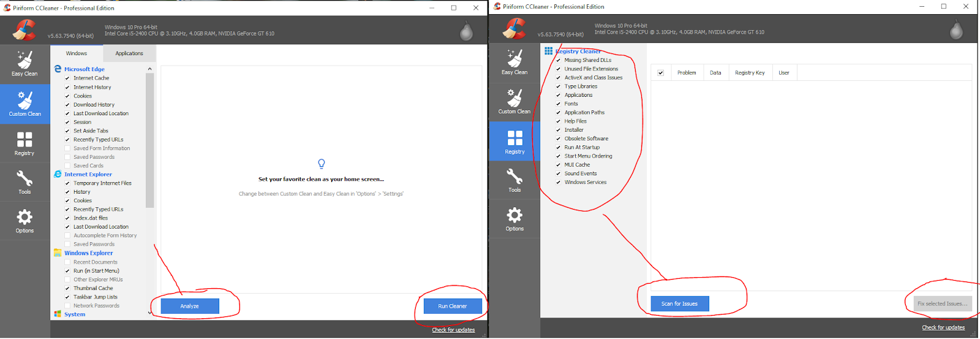Enable Recent Documents checkbox

[67, 262]
